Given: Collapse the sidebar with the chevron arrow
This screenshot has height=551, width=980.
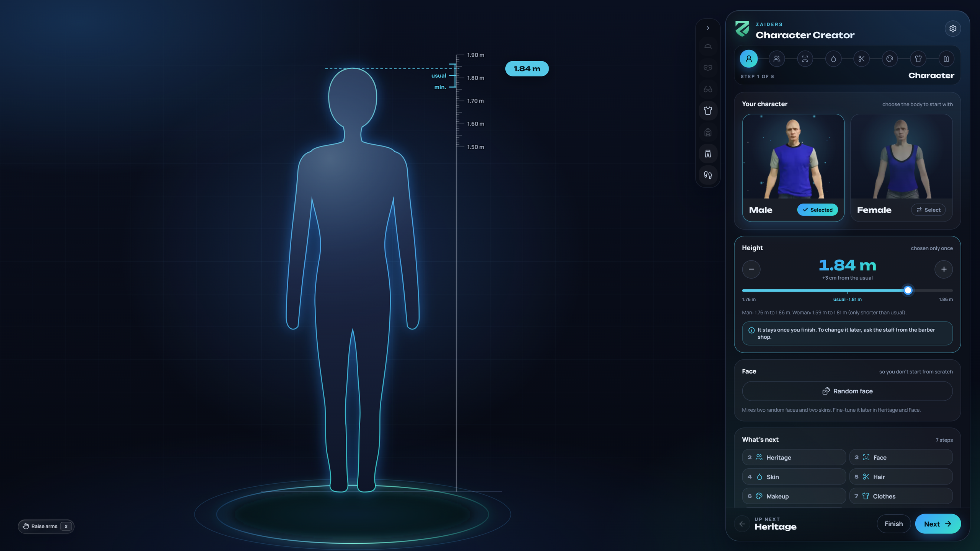Looking at the screenshot, I should tap(708, 28).
